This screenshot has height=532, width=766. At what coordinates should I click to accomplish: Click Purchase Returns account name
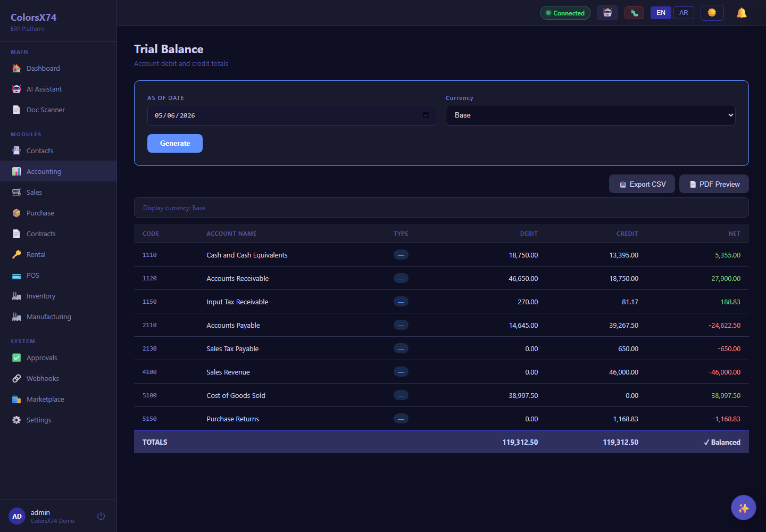point(233,419)
